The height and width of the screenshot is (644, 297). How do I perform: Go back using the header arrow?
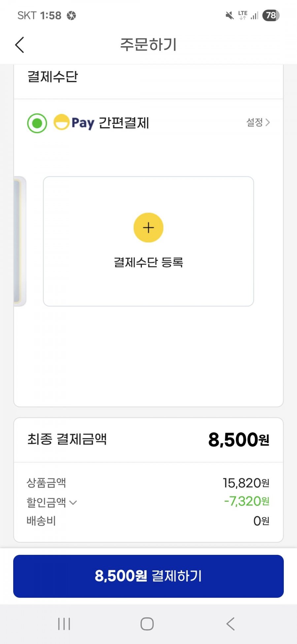(x=20, y=45)
